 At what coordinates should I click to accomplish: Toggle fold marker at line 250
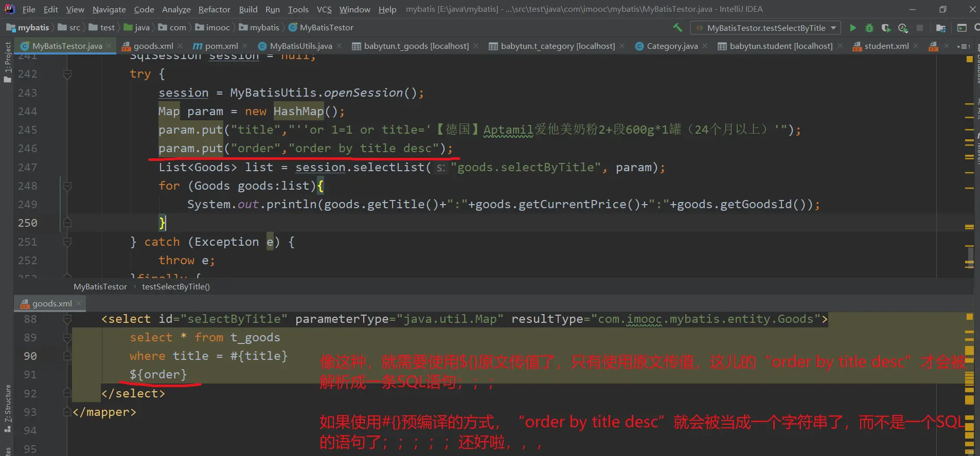pyautogui.click(x=67, y=223)
